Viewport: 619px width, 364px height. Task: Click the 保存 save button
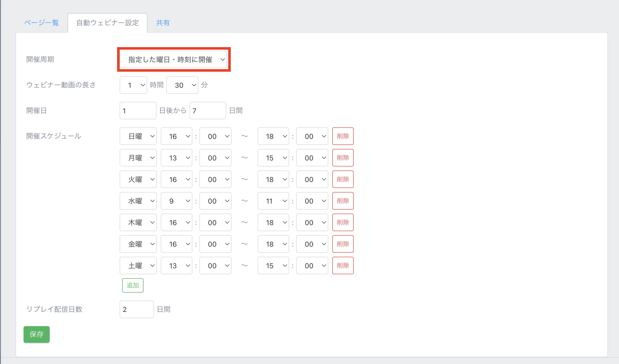tap(37, 334)
